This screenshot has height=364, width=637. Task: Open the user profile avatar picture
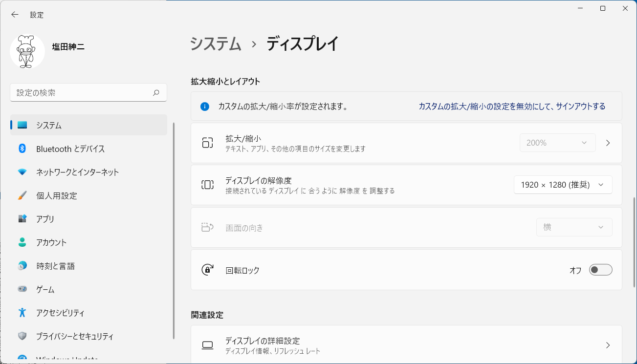point(27,51)
